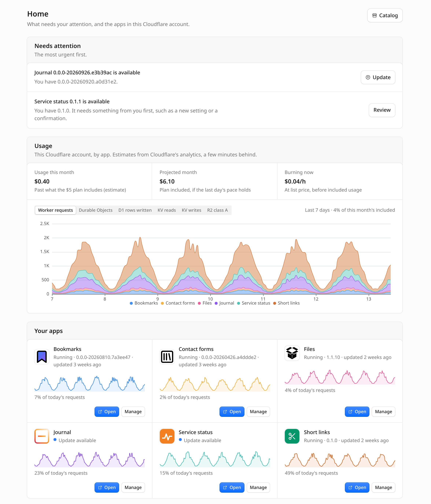
Task: Toggle Contact forms series in legend
Action: (178, 303)
